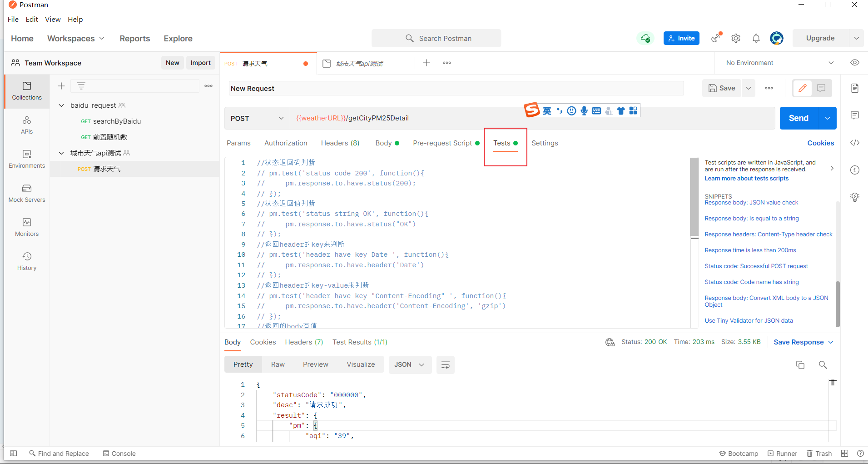Open the tab options three-dot menu

tap(447, 63)
